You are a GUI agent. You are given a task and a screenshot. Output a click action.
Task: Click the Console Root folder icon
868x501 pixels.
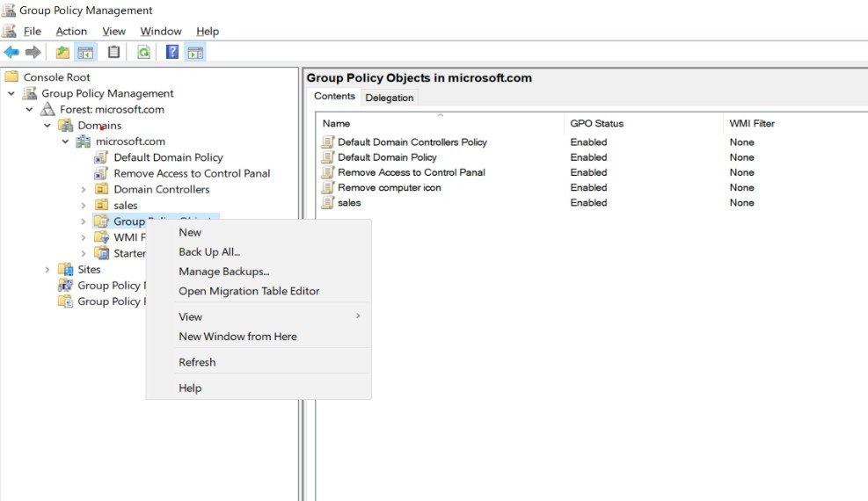click(x=11, y=76)
